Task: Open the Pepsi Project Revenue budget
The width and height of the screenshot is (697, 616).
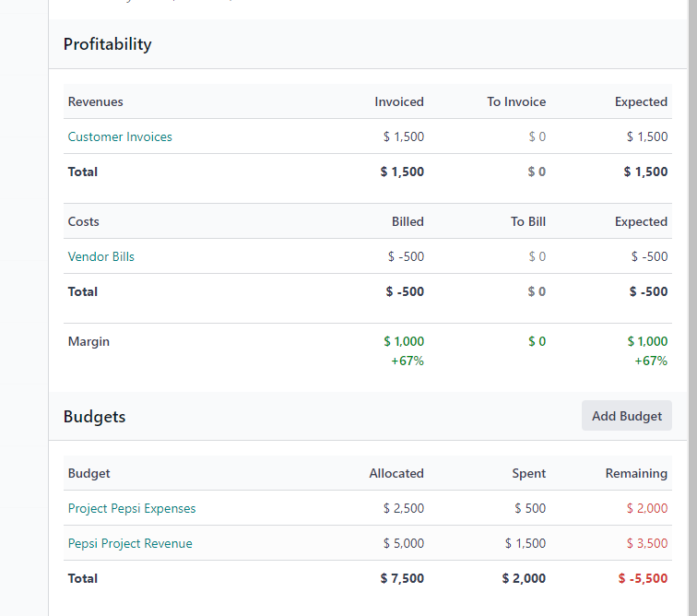Action: coord(130,543)
